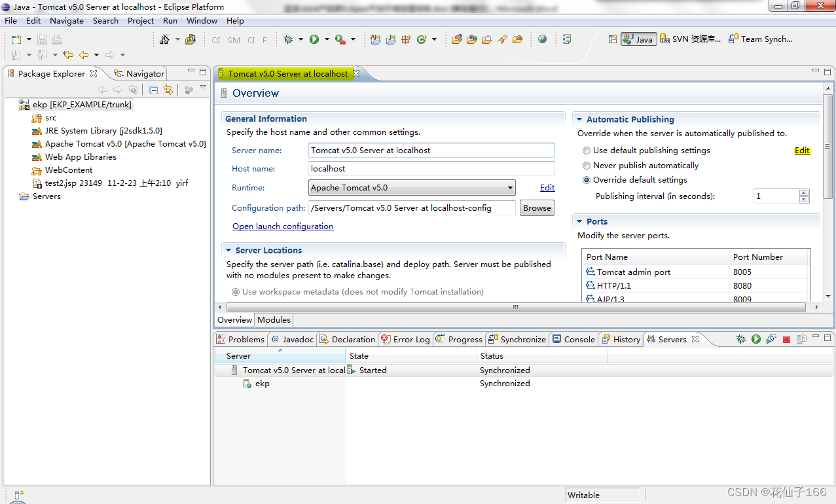Switch to SVN repository perspective
836x504 pixels.
(690, 39)
